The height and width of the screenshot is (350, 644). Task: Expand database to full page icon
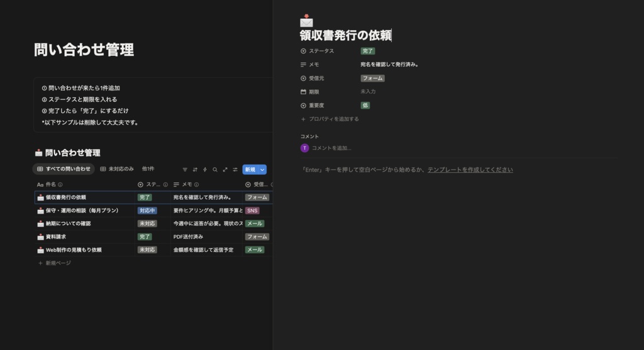coord(225,170)
